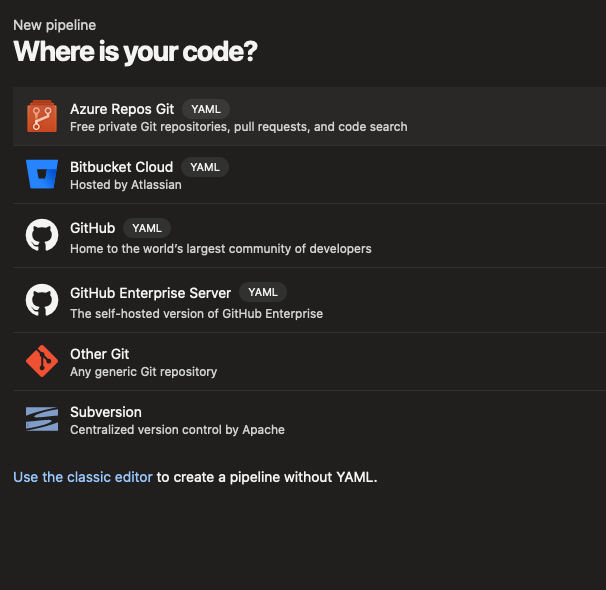
Task: Click the GitHub octocat icon
Action: tap(41, 235)
